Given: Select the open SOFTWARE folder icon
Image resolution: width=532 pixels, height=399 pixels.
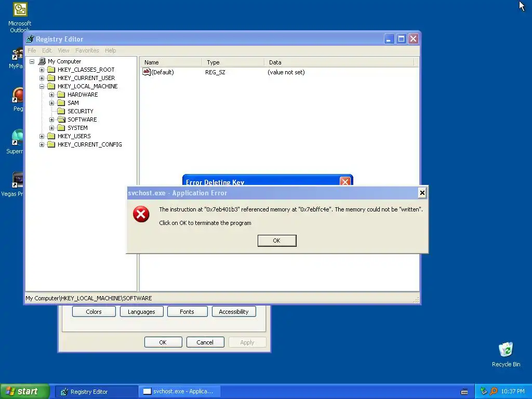Looking at the screenshot, I should pyautogui.click(x=61, y=119).
